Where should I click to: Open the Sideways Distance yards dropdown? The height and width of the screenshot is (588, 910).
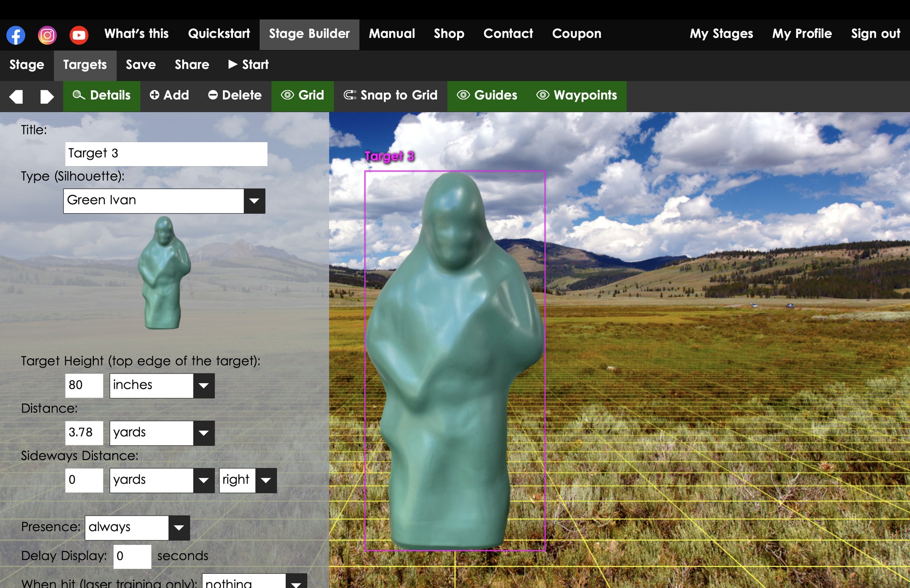click(162, 481)
